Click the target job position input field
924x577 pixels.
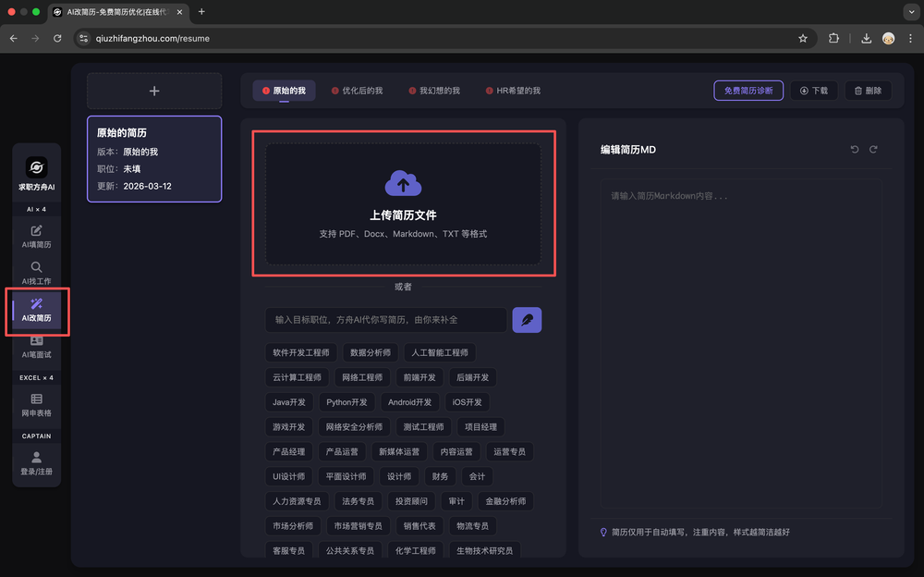385,320
